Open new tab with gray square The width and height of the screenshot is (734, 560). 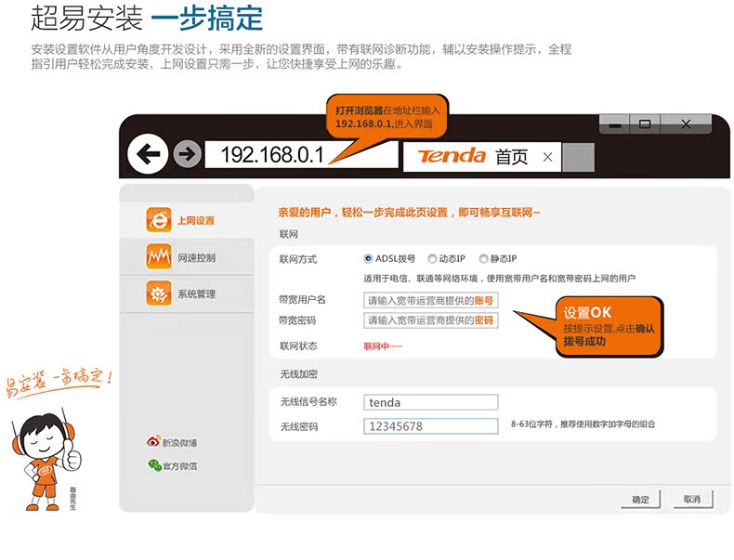(x=578, y=157)
